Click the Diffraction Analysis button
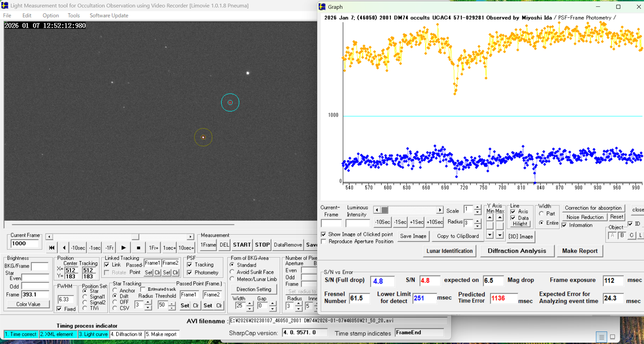The width and height of the screenshot is (644, 344). point(516,251)
